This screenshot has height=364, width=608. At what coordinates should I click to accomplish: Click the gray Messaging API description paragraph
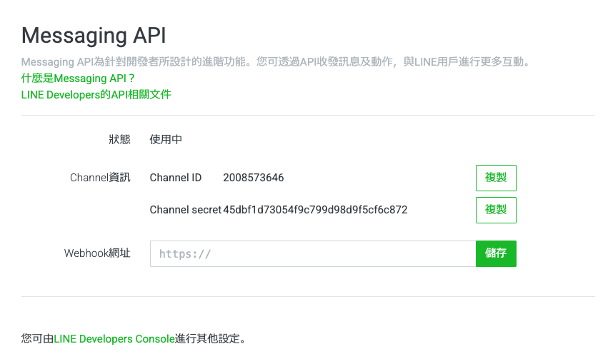pos(276,62)
